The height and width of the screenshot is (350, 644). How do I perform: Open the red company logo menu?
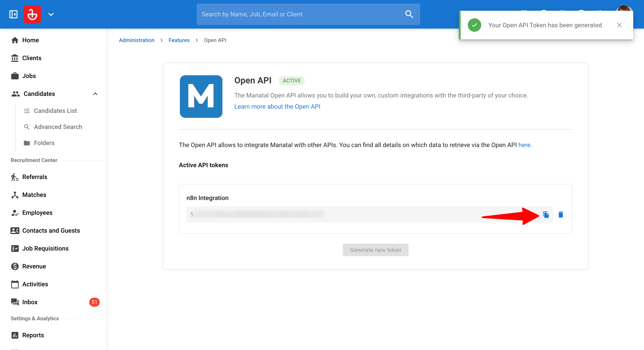pos(32,14)
